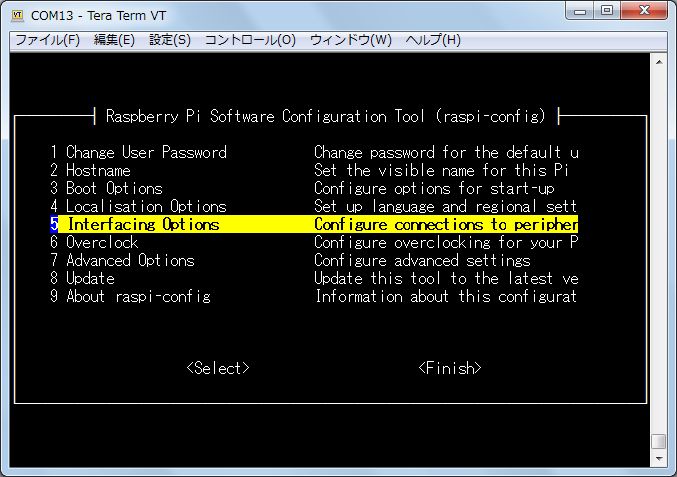Image resolution: width=677 pixels, height=477 pixels.
Task: Open the コントロール(O) menu
Action: (250, 40)
